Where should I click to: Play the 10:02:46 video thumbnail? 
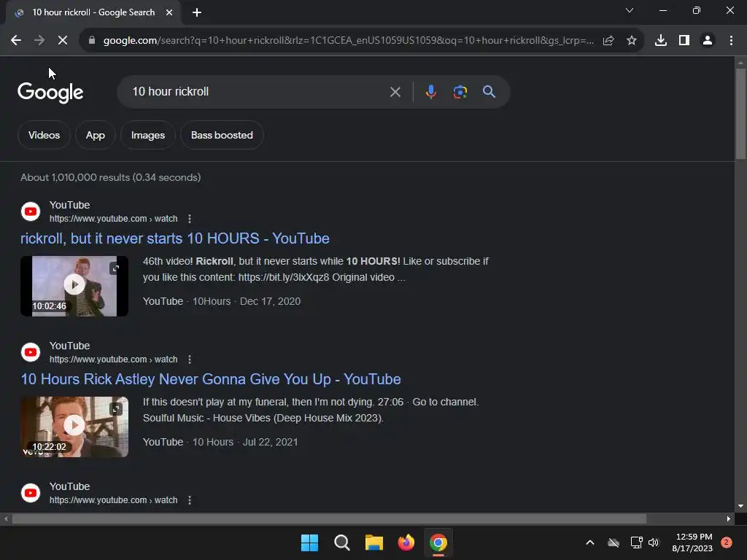click(74, 285)
